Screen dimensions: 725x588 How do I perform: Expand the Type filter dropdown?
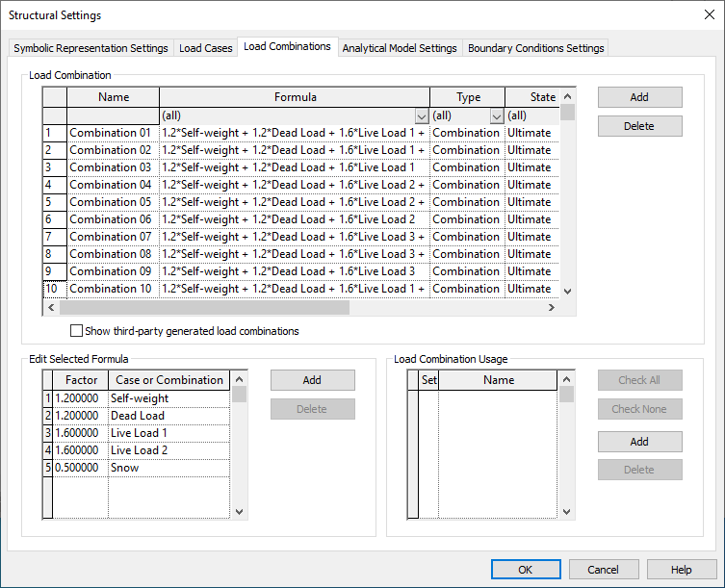click(x=497, y=115)
